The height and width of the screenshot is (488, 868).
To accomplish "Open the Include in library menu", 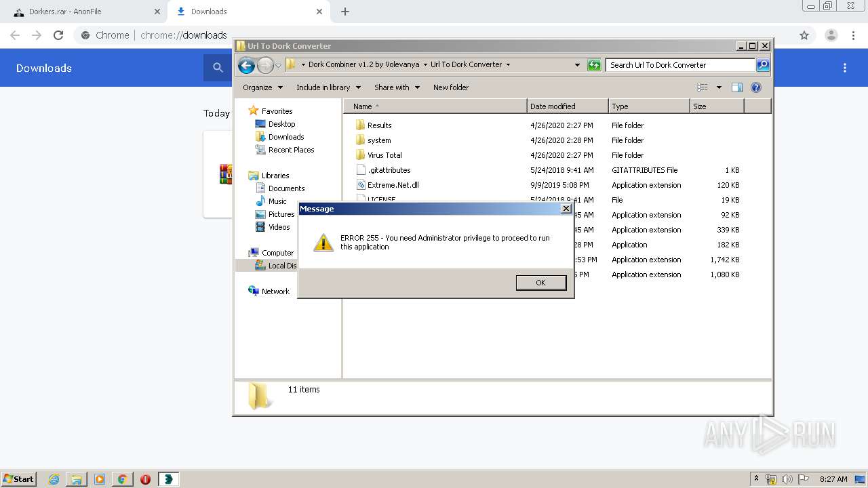I will (328, 87).
